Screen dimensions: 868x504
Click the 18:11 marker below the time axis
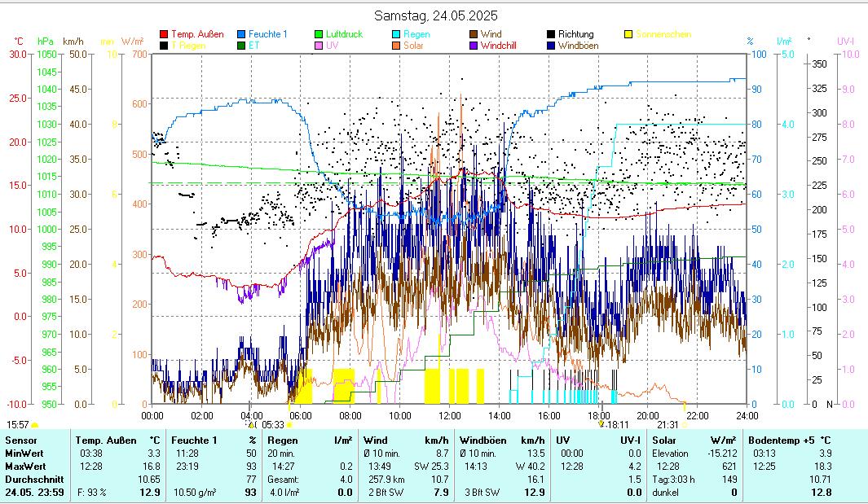617,424
